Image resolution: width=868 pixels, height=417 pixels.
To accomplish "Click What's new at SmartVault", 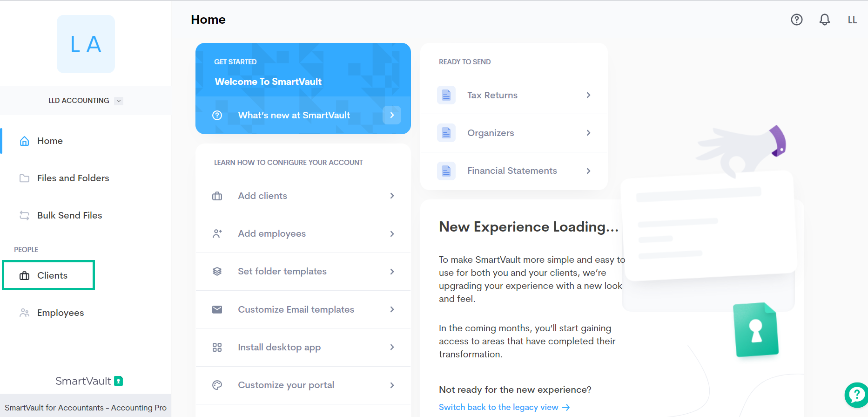I will [294, 115].
